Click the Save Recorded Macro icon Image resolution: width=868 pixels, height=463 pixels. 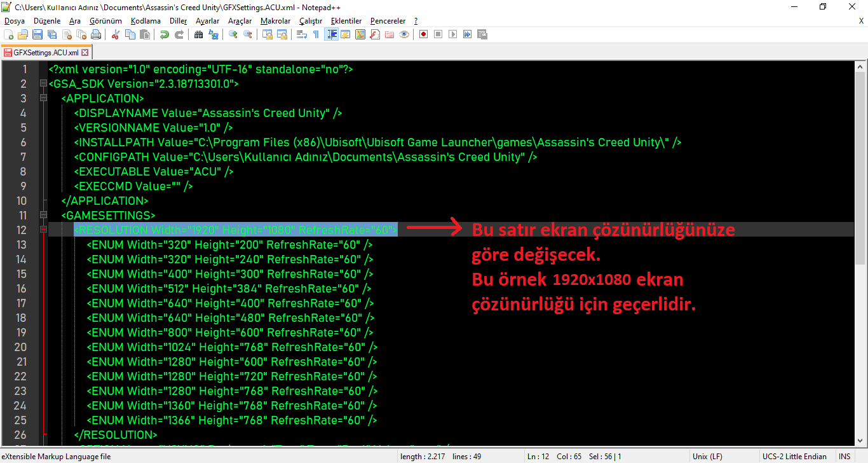click(x=482, y=34)
